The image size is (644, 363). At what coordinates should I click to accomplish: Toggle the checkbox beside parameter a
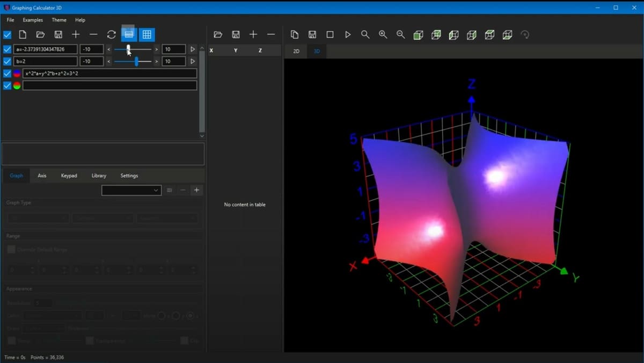(x=7, y=49)
